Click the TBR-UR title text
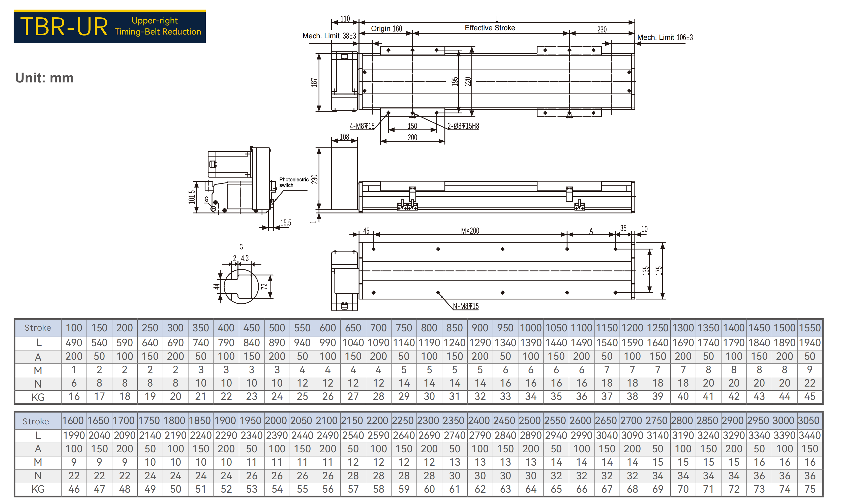Image resolution: width=841 pixels, height=504 pixels. click(x=64, y=26)
